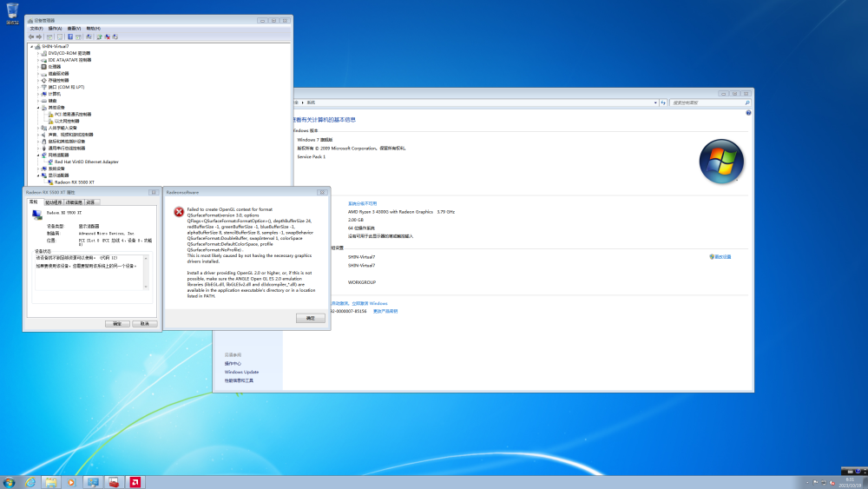
Task: Click the Device Manager back arrow icon
Action: [x=31, y=36]
